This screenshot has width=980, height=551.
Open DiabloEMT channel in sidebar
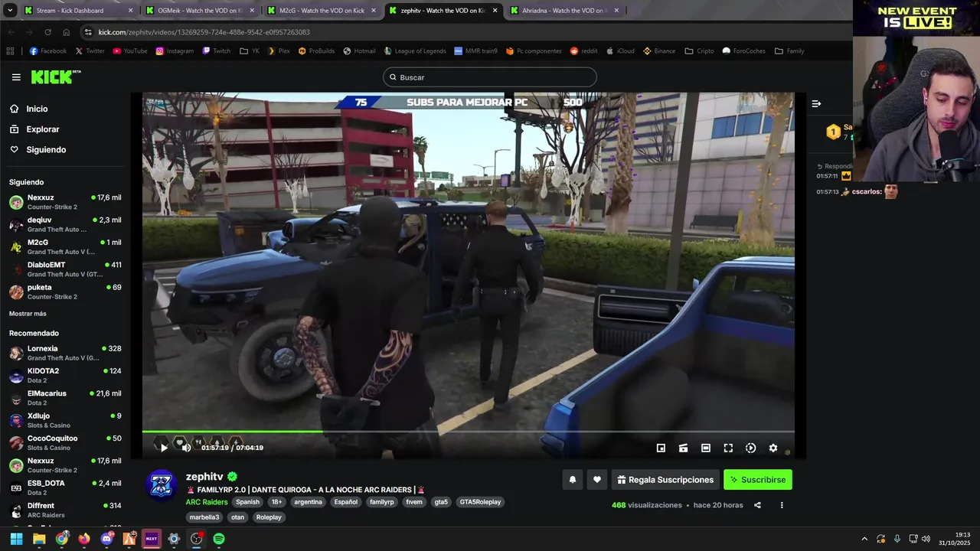[65, 269]
